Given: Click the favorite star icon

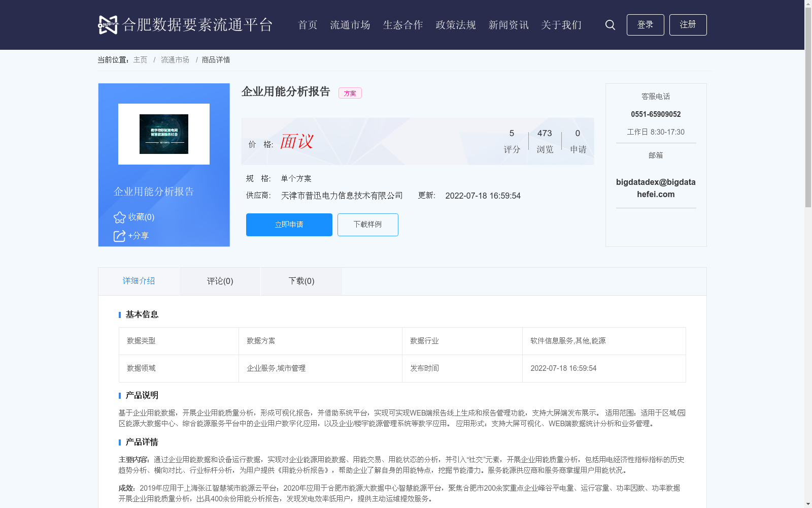Looking at the screenshot, I should 120,217.
